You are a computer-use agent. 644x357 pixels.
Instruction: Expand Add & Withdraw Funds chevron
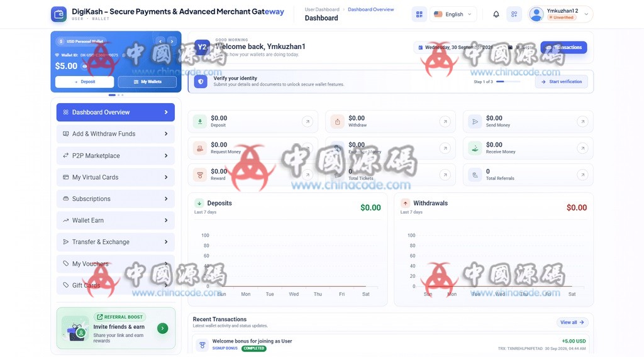[166, 134]
